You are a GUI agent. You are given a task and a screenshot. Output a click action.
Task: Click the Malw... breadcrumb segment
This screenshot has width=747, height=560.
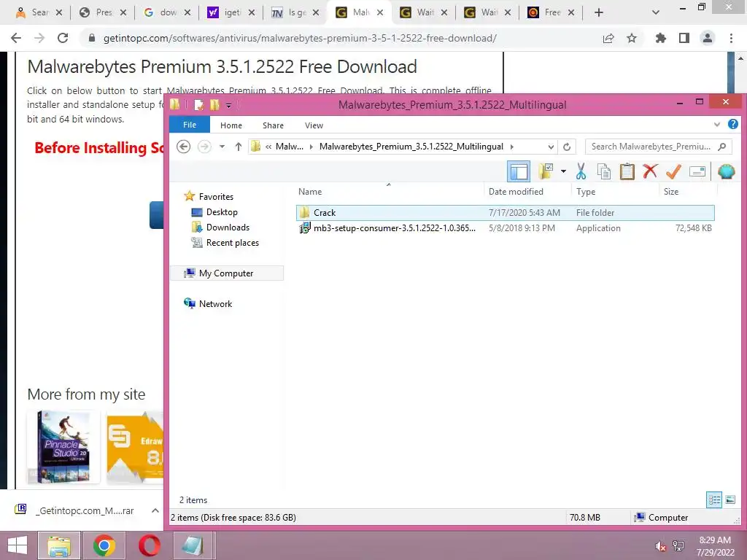(289, 147)
